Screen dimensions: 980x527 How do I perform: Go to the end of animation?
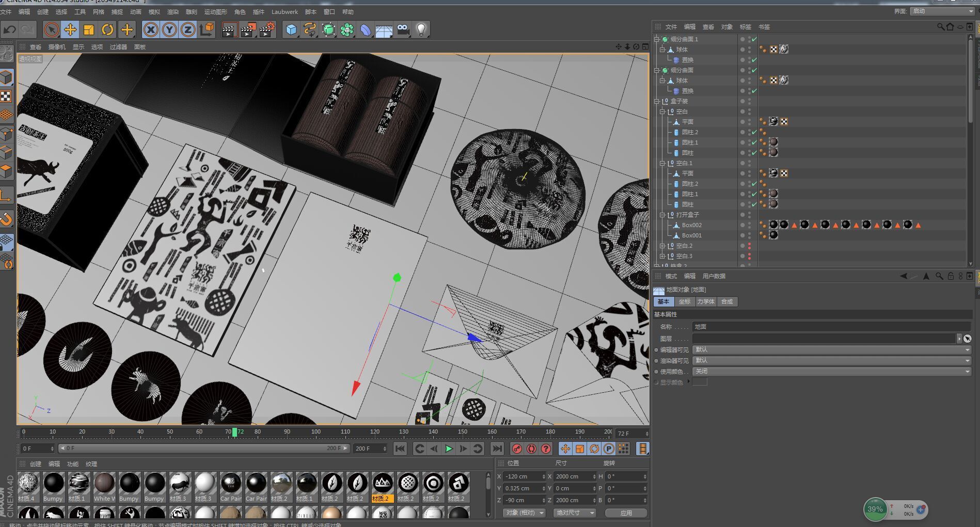pyautogui.click(x=497, y=449)
